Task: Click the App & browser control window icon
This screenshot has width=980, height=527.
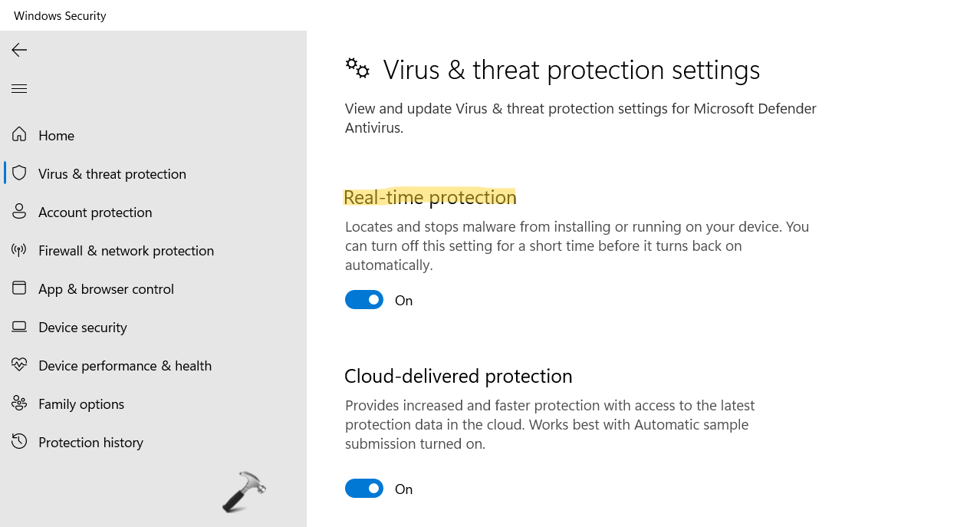Action: (19, 288)
